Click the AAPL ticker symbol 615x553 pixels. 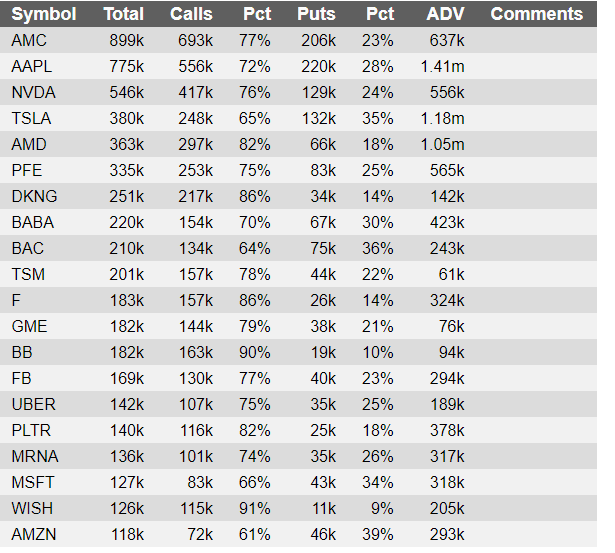point(31,66)
